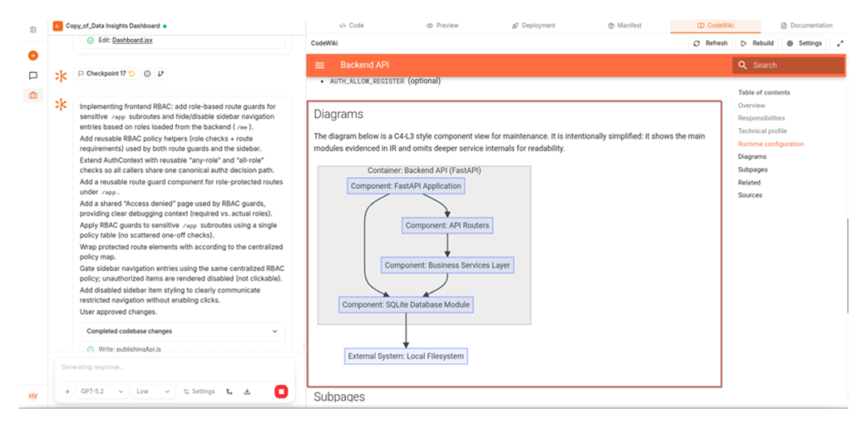This screenshot has height=428, width=868.
Task: Go to Diagrams in table of contents
Action: (753, 157)
